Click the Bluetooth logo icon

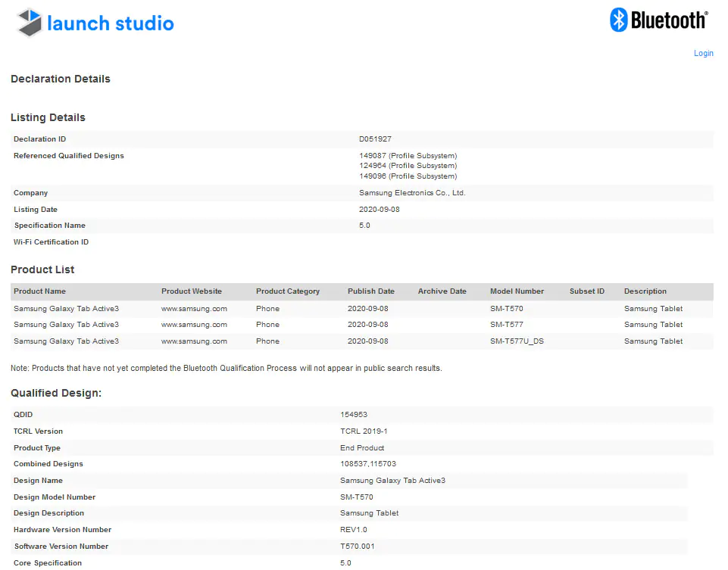click(x=618, y=20)
